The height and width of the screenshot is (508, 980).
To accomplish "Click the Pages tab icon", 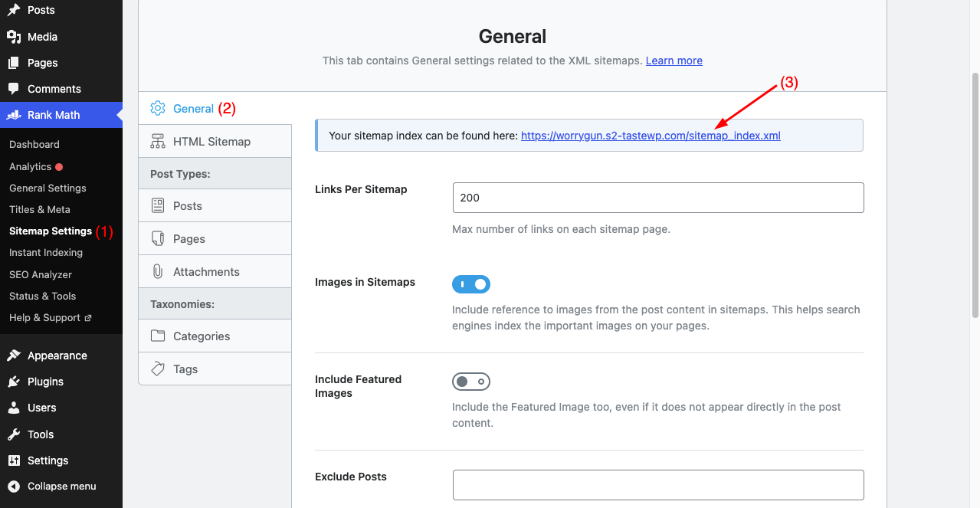I will pyautogui.click(x=158, y=238).
